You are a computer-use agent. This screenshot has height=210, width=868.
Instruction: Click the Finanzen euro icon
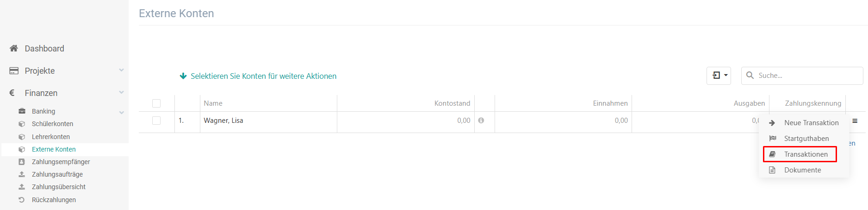(x=12, y=93)
